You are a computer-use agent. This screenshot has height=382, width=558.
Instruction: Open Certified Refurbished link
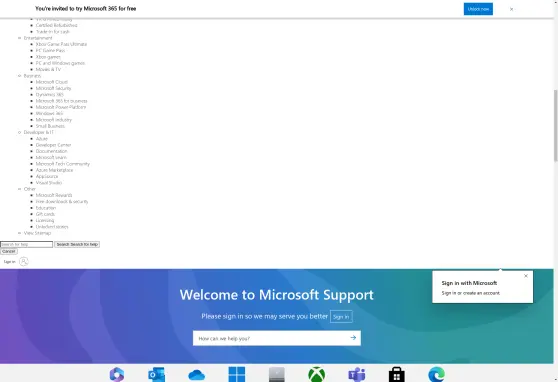pos(56,25)
